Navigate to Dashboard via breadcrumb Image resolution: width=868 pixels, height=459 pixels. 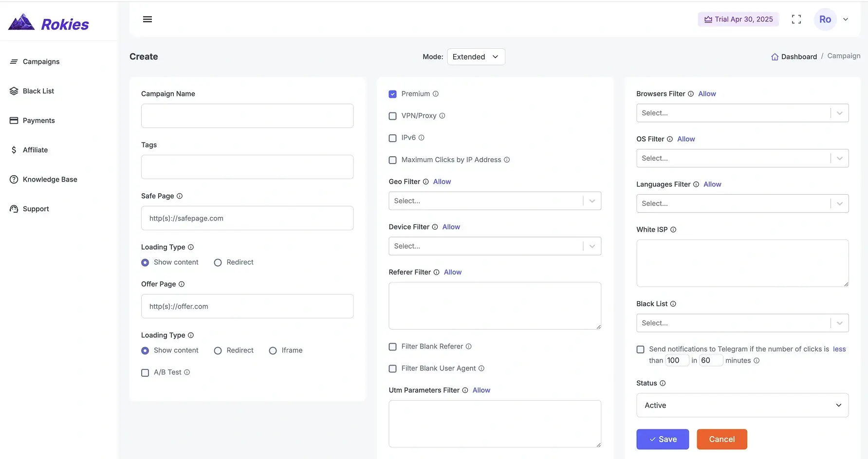tap(799, 56)
